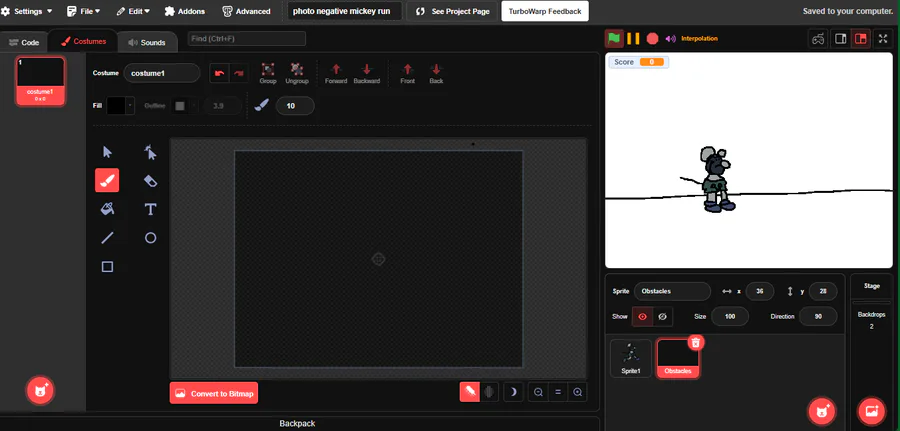Zoom in the costume canvas
Viewport: 900px width, 431px height.
pos(577,393)
